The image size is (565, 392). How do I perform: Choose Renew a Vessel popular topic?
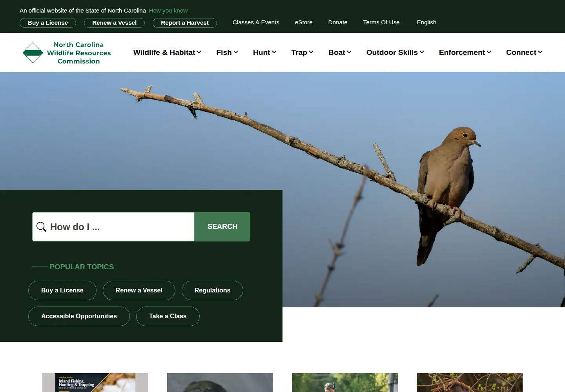coord(139,290)
